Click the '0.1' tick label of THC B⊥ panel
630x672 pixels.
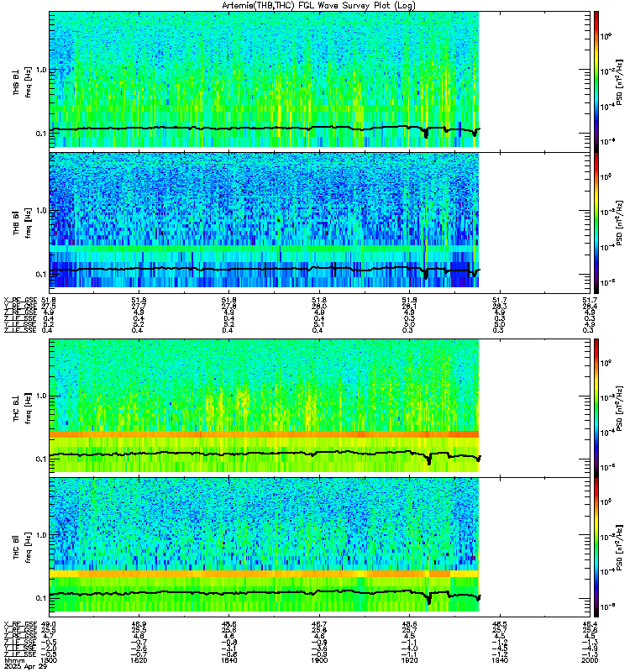(x=40, y=459)
